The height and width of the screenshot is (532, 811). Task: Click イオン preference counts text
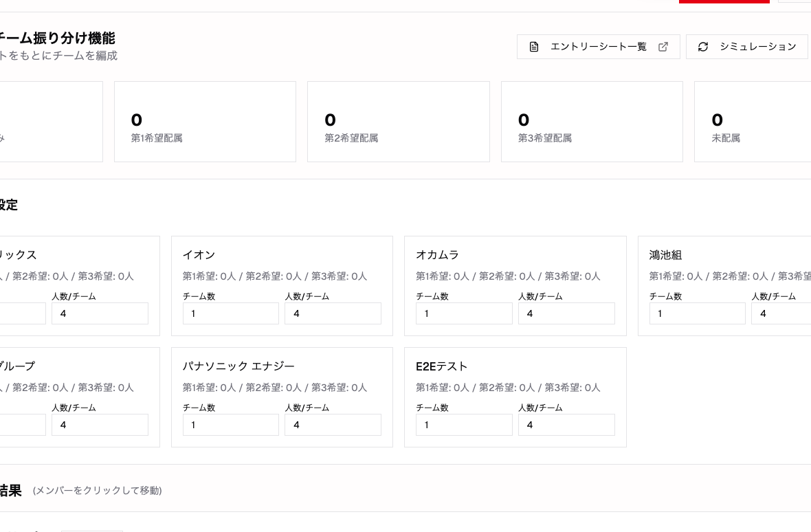coord(275,276)
